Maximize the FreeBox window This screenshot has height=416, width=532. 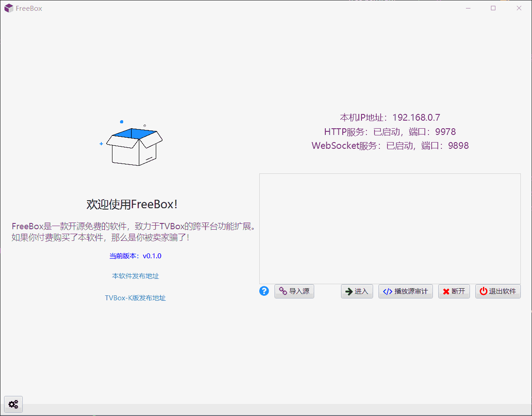pyautogui.click(x=493, y=8)
